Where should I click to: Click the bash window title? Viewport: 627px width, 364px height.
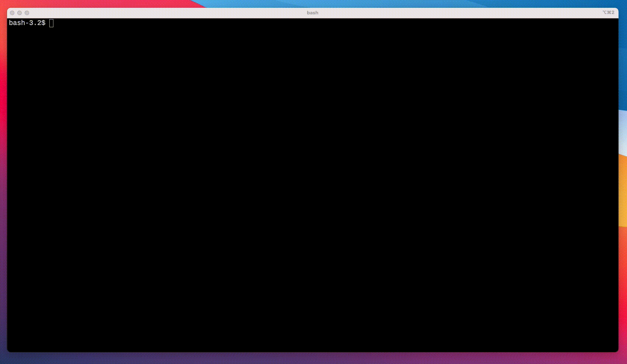click(x=312, y=13)
